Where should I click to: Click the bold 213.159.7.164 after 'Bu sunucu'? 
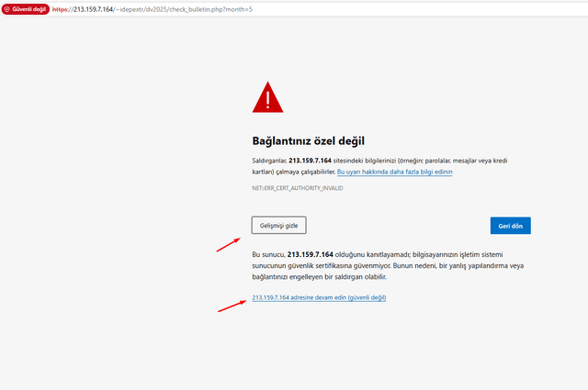click(x=311, y=254)
